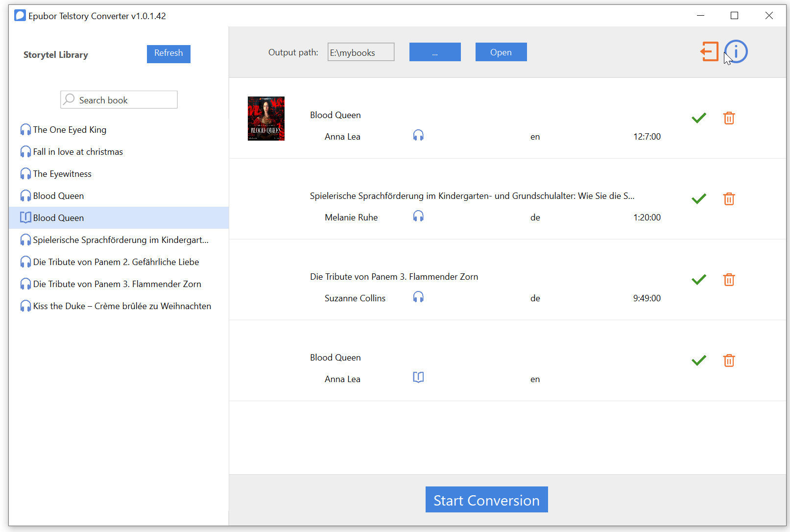This screenshot has width=790, height=532.
Task: Click headphone icon of Fall in love at christmas
Action: click(x=25, y=151)
